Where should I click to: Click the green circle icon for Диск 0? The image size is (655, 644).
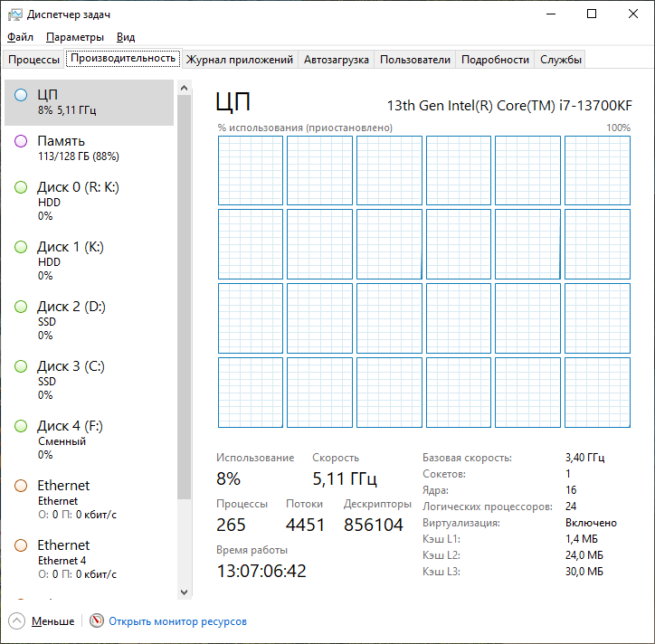[21, 187]
